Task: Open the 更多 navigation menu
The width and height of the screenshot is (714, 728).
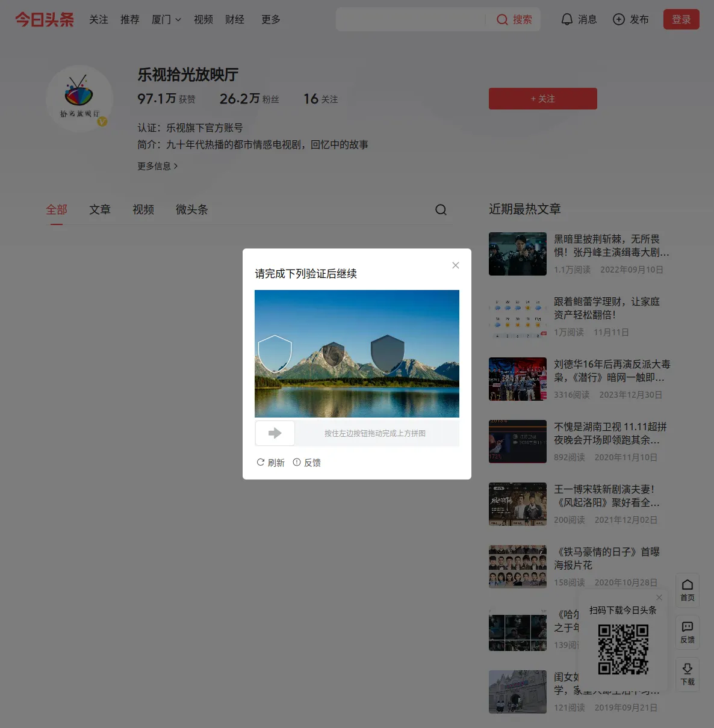Action: (x=271, y=20)
